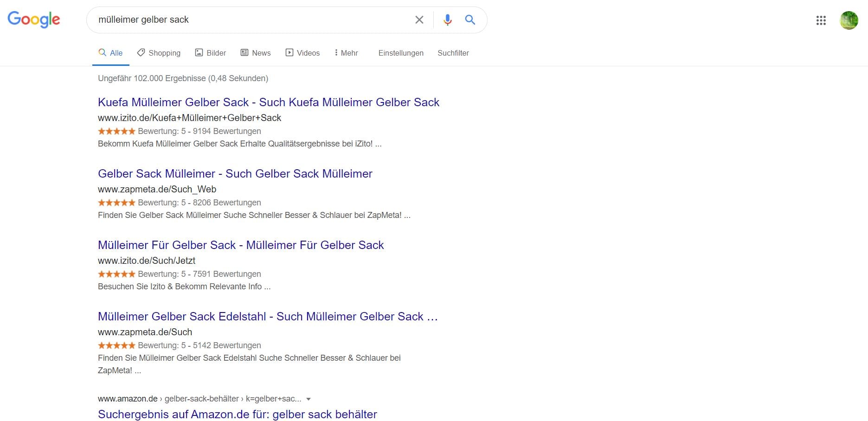
Task: Click the rating stars with 9194 Bewertungen
Action: point(116,131)
